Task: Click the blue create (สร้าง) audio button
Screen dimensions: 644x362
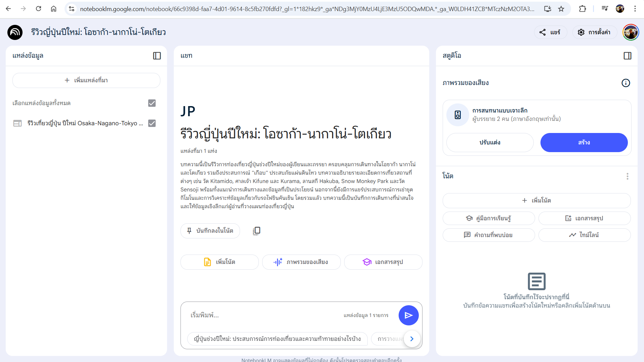Action: 584,142
